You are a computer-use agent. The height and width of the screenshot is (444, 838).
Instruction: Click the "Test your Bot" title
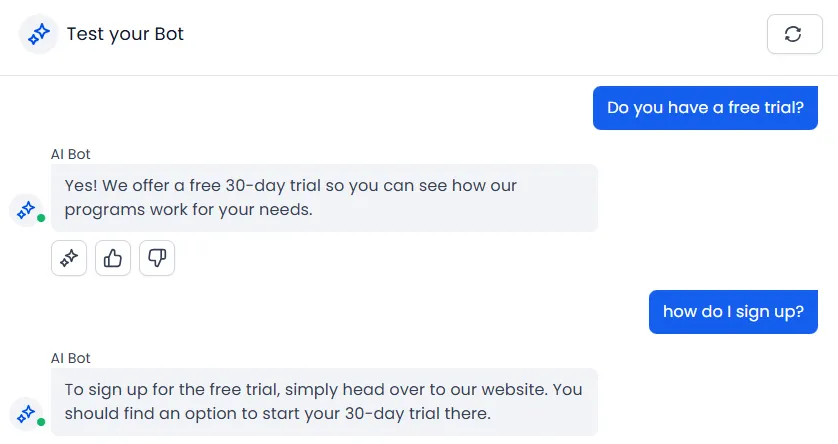pos(125,34)
